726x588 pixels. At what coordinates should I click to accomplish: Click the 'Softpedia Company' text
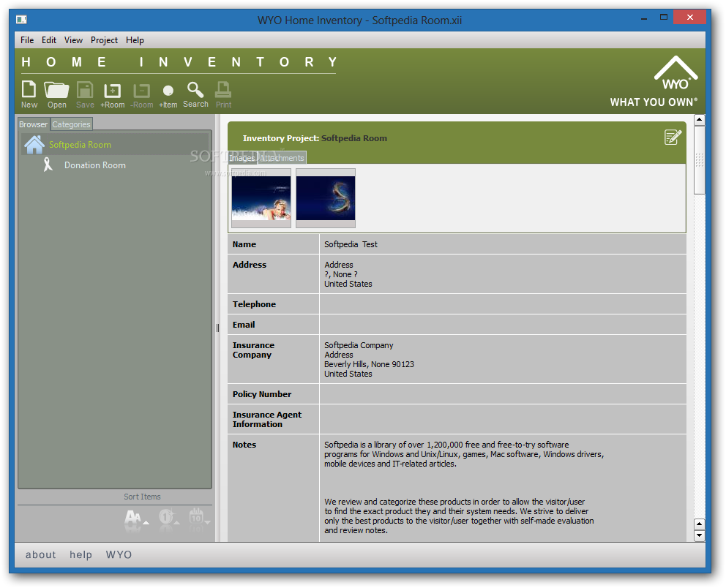[359, 345]
